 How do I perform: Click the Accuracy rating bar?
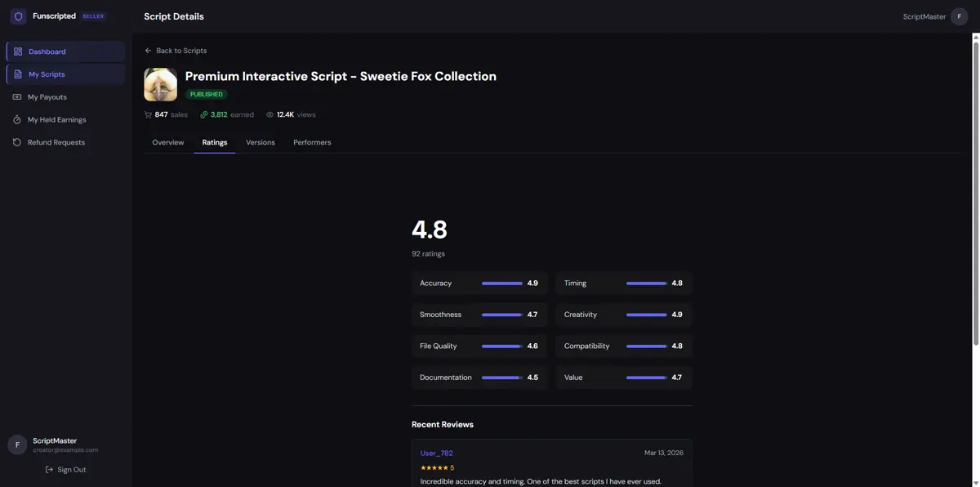pos(502,284)
